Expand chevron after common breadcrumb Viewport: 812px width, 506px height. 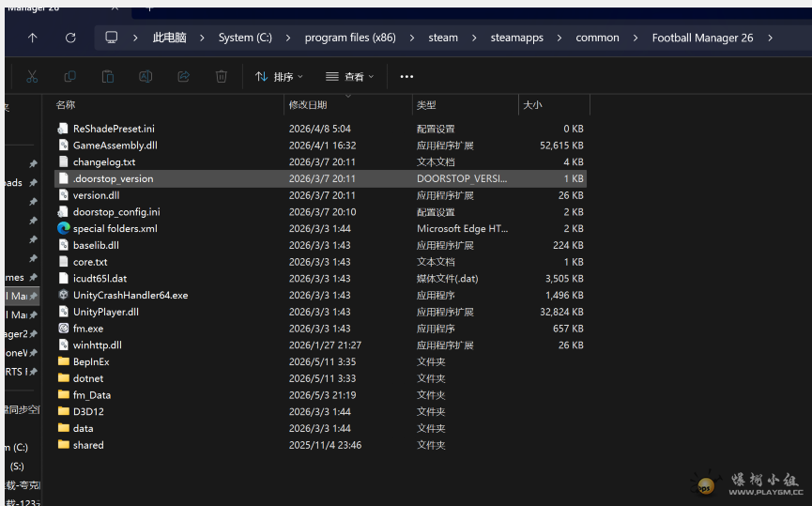[636, 38]
